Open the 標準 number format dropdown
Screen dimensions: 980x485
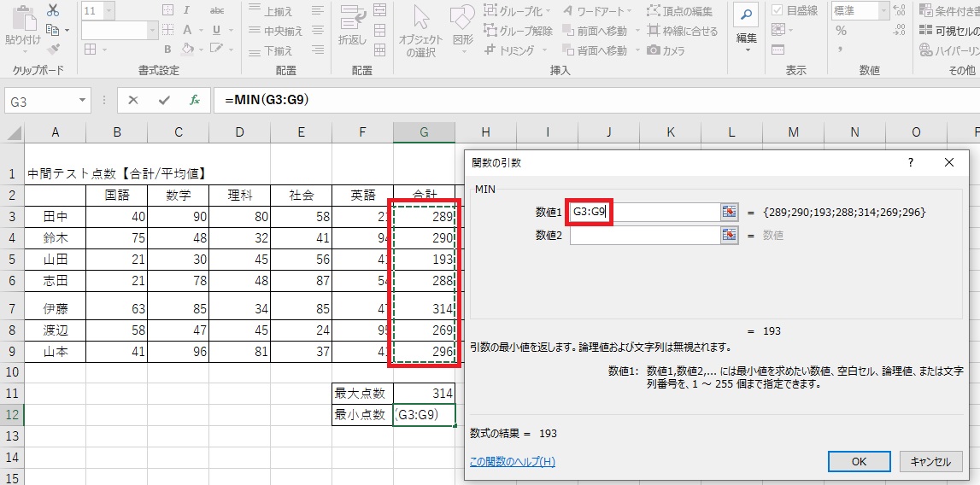pyautogui.click(x=883, y=10)
